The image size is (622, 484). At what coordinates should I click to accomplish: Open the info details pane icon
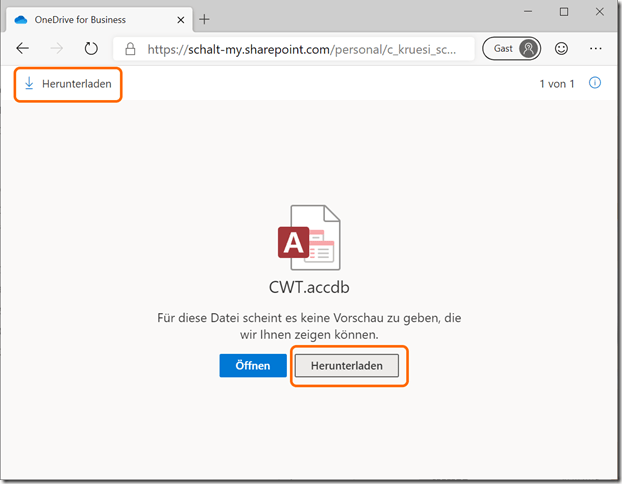(x=595, y=84)
